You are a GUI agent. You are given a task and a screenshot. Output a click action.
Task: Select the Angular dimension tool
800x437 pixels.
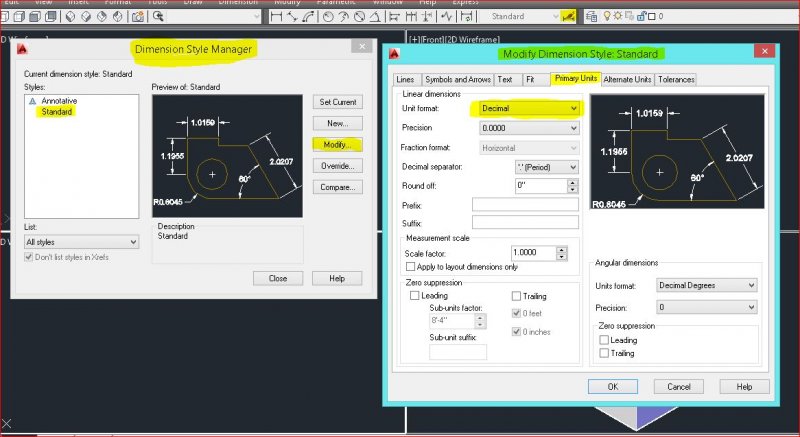[x=375, y=16]
